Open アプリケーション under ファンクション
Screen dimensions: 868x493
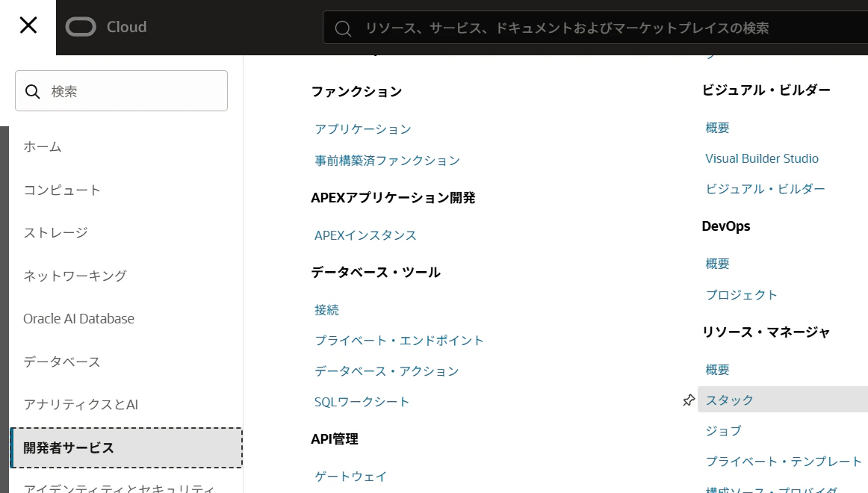pyautogui.click(x=362, y=129)
